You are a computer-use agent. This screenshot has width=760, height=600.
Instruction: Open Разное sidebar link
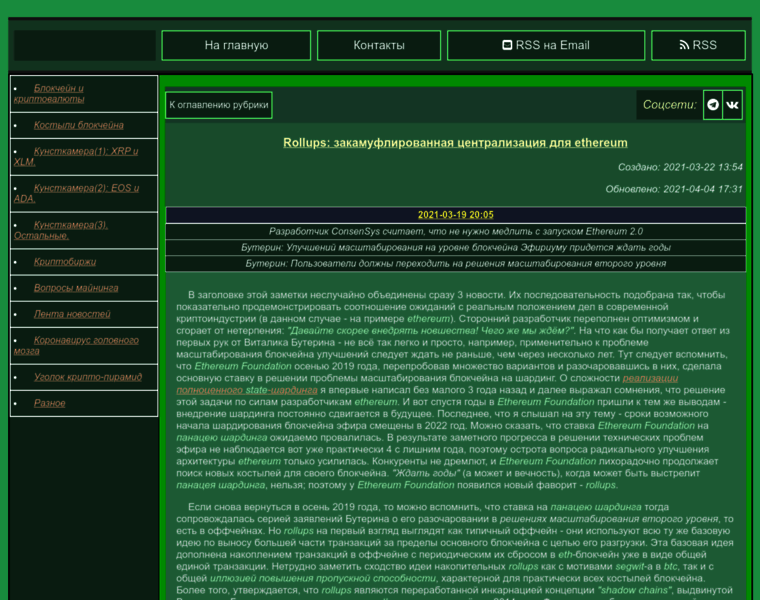click(49, 403)
